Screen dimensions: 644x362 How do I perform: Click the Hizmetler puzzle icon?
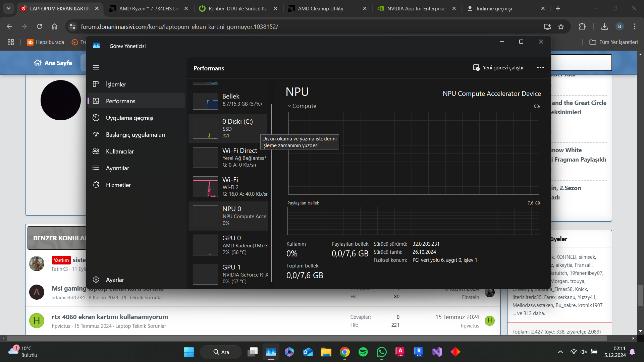(96, 185)
